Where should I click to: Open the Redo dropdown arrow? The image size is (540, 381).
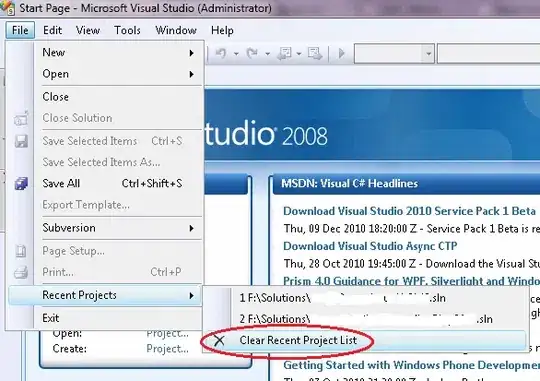point(267,54)
